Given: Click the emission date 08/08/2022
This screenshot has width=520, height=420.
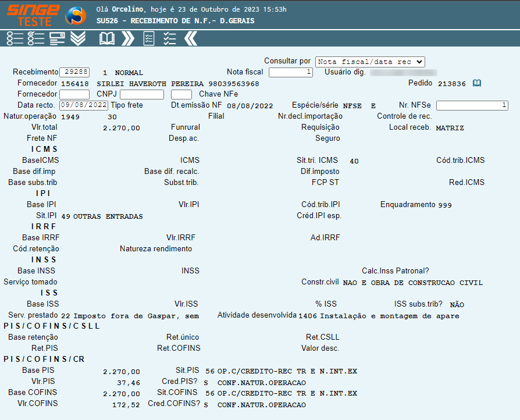Looking at the screenshot, I should coord(250,106).
